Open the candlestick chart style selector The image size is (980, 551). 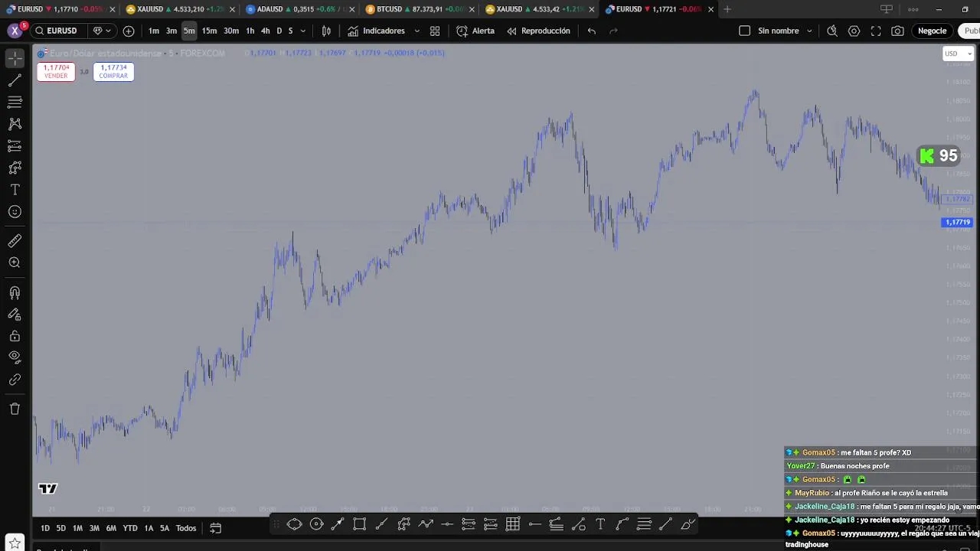326,31
